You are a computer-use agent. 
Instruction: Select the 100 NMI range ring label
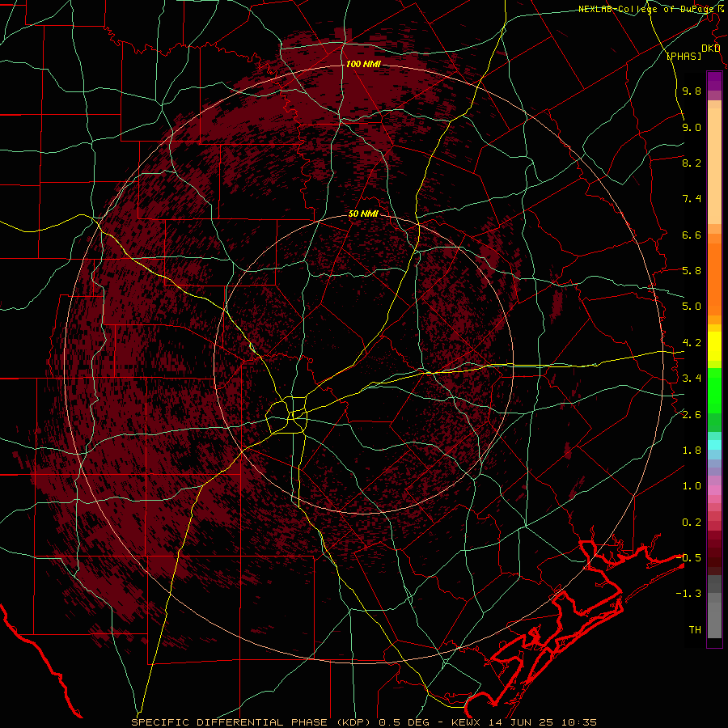coord(363,64)
